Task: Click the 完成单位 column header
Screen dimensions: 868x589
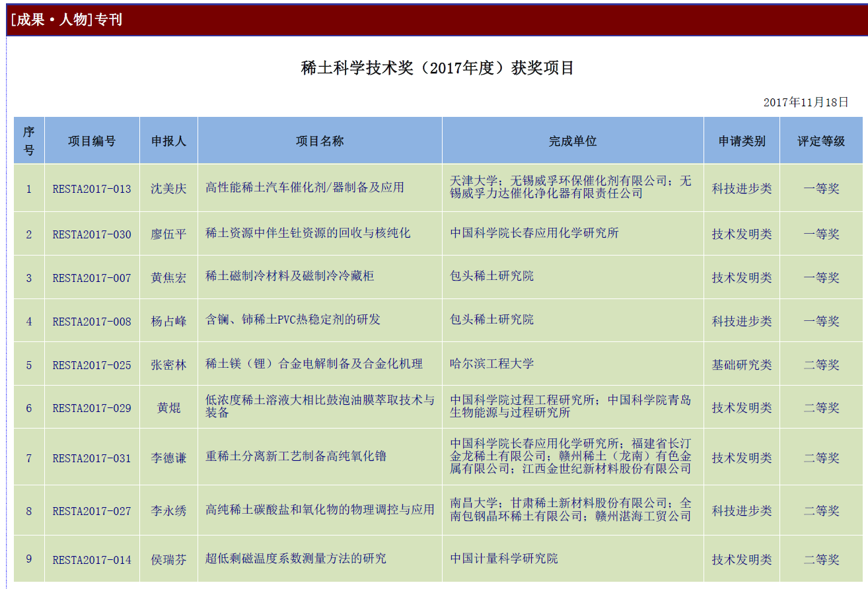Action: (x=573, y=141)
